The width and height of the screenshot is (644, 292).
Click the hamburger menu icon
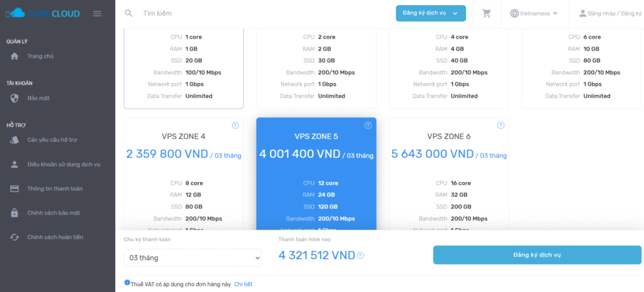(97, 13)
